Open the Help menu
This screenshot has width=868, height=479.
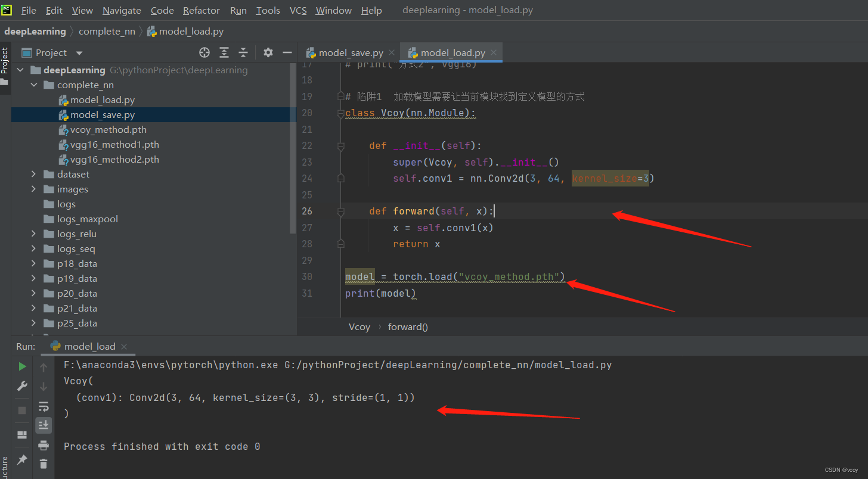(371, 10)
